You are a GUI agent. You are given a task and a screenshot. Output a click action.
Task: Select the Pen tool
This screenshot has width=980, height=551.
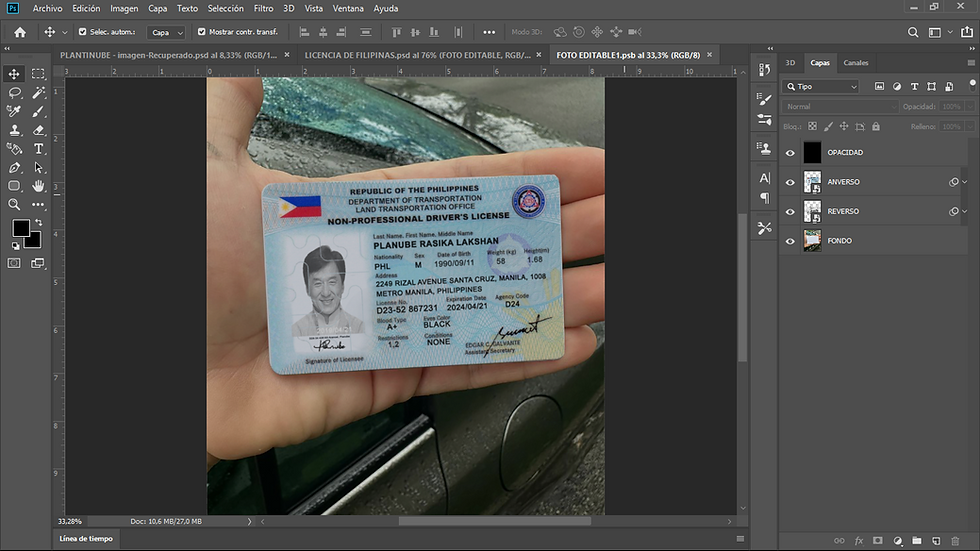[x=14, y=167]
